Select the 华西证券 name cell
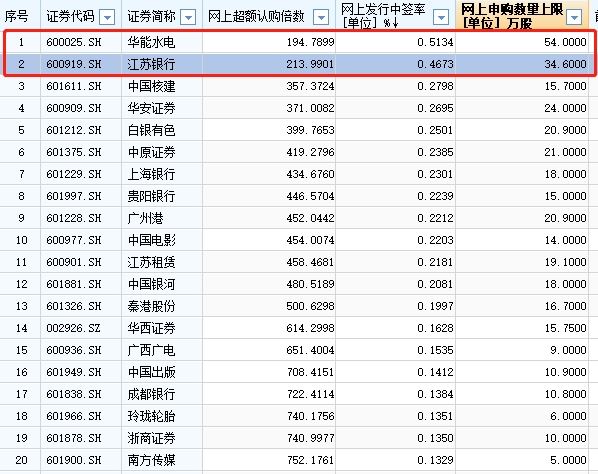 pos(151,328)
